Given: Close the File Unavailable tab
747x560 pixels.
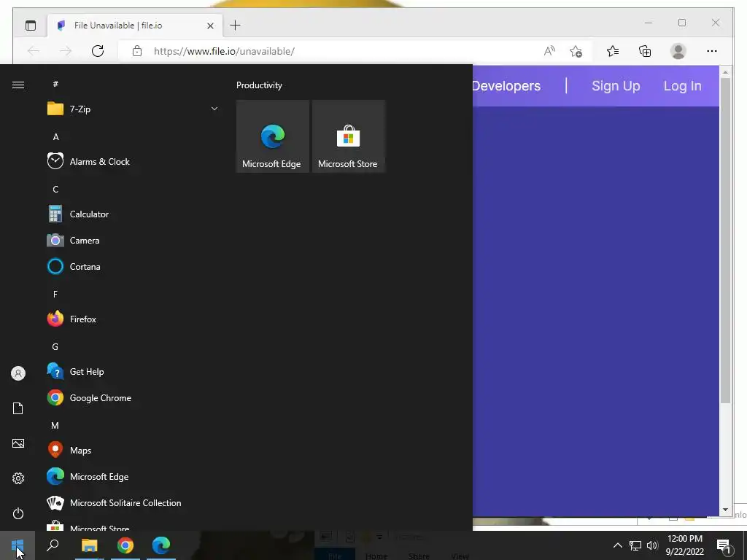Looking at the screenshot, I should pos(210,26).
